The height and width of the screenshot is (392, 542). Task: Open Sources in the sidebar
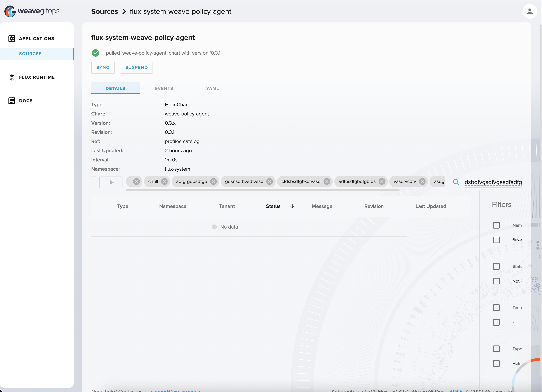pos(37,54)
